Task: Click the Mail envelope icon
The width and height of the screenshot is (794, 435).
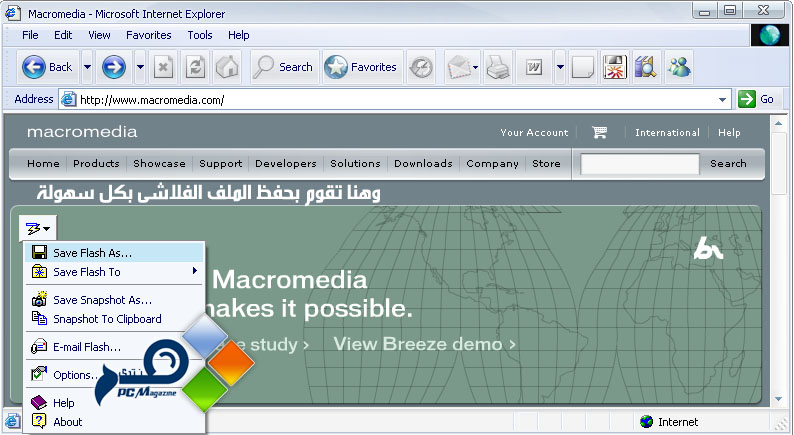Action: 458,67
